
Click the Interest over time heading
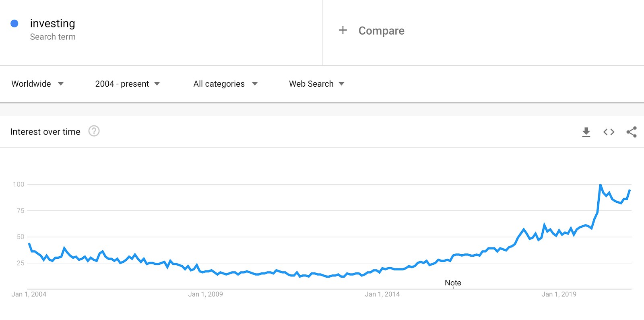point(45,132)
